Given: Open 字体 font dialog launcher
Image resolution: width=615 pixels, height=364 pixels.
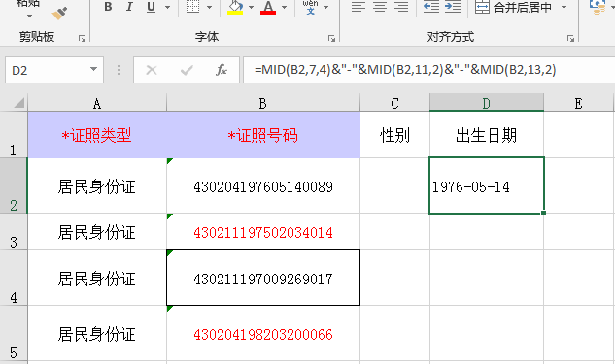Looking at the screenshot, I should click(x=332, y=38).
